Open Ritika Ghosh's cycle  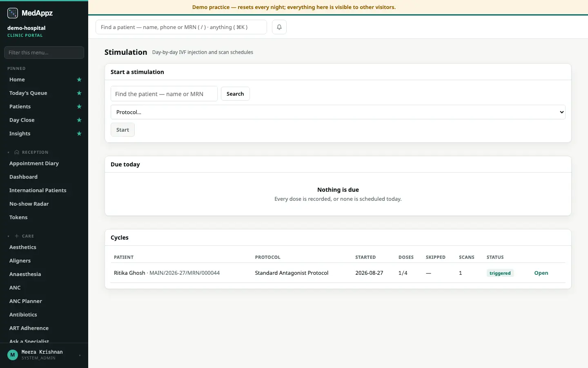[541, 273]
